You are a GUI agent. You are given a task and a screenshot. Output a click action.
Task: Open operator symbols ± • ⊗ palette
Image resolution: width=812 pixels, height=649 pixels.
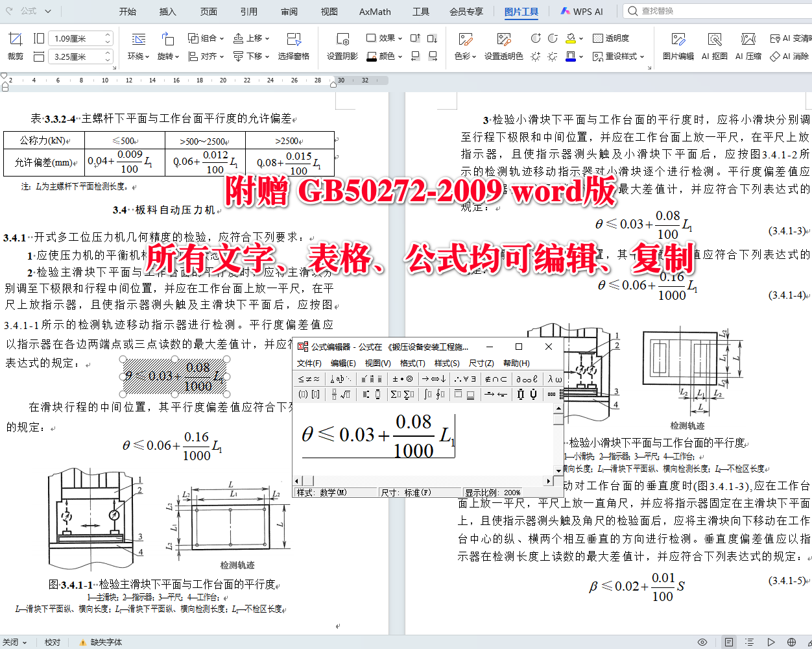click(x=403, y=378)
